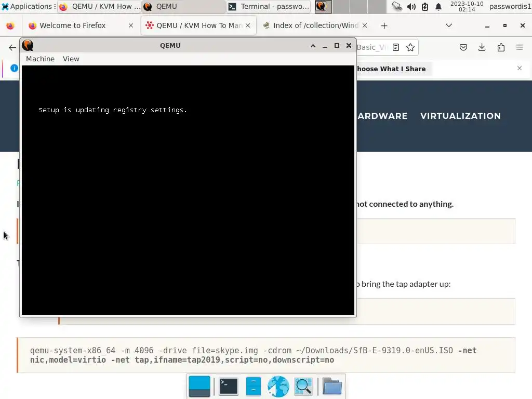Expand the list all tabs chevron
The width and height of the screenshot is (532, 399).
click(x=448, y=25)
